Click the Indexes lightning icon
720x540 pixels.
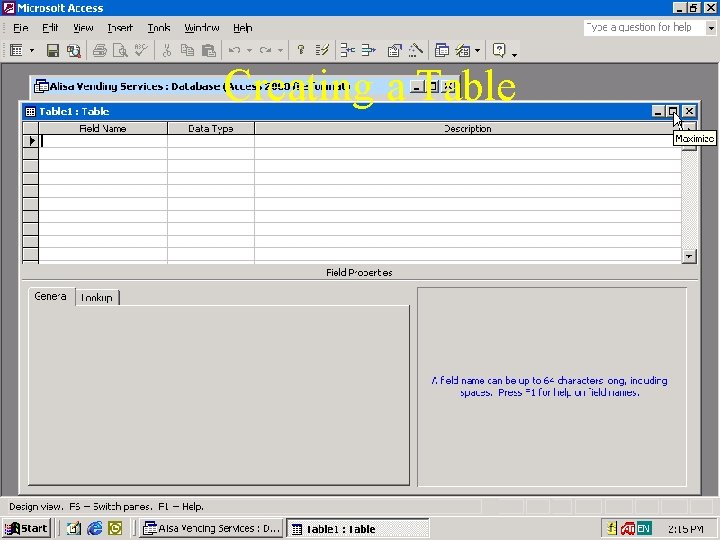322,51
